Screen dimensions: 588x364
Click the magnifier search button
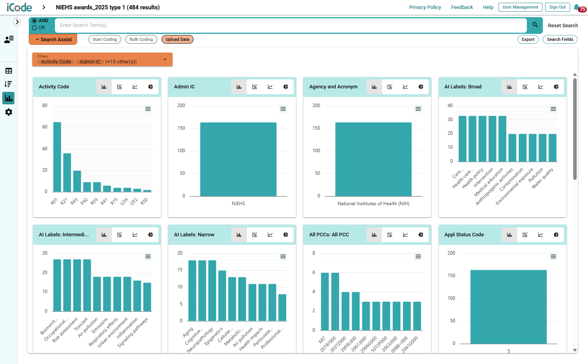click(535, 25)
